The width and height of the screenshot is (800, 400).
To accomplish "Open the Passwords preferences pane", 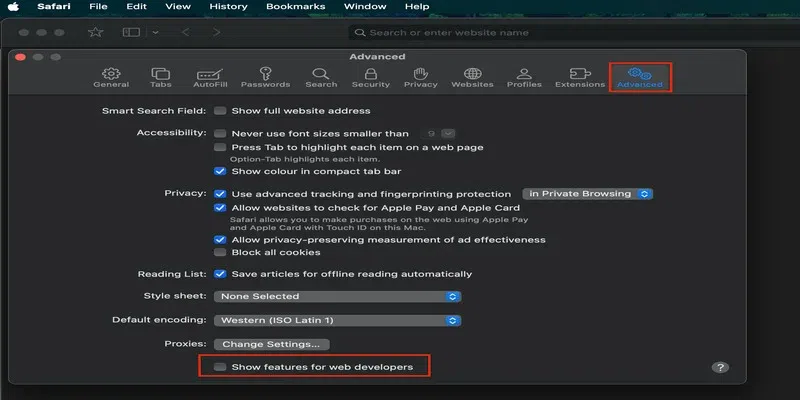I will coord(265,78).
